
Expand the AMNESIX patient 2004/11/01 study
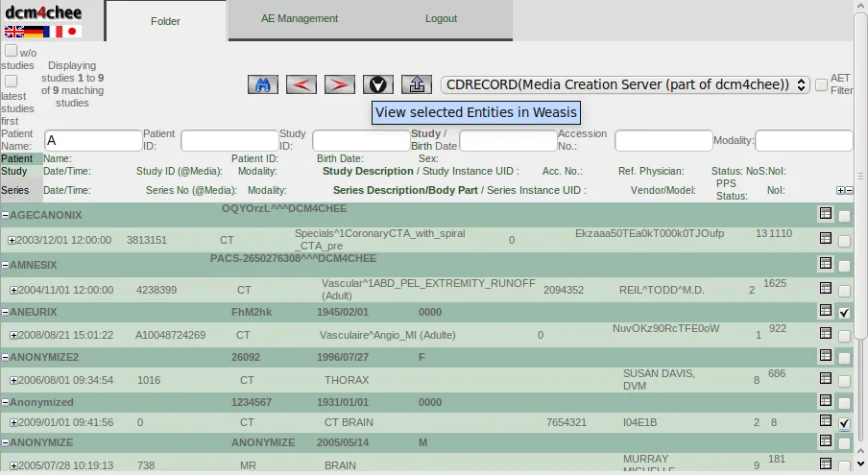pos(13,290)
